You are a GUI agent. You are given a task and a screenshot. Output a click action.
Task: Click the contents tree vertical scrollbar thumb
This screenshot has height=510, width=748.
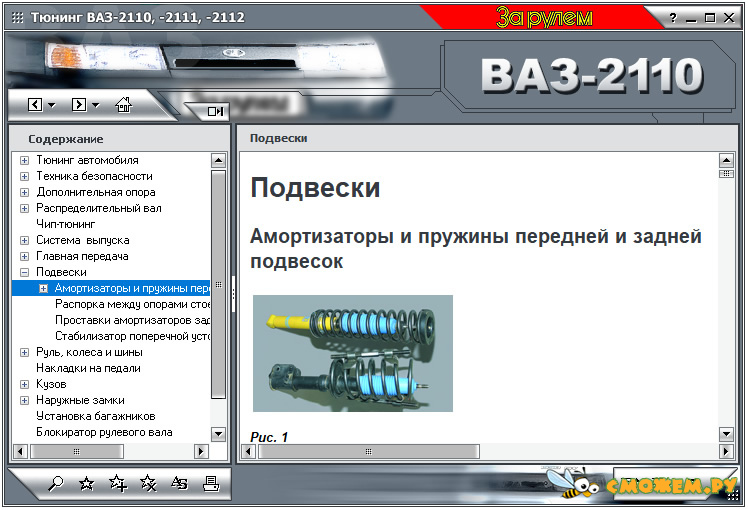pos(218,284)
